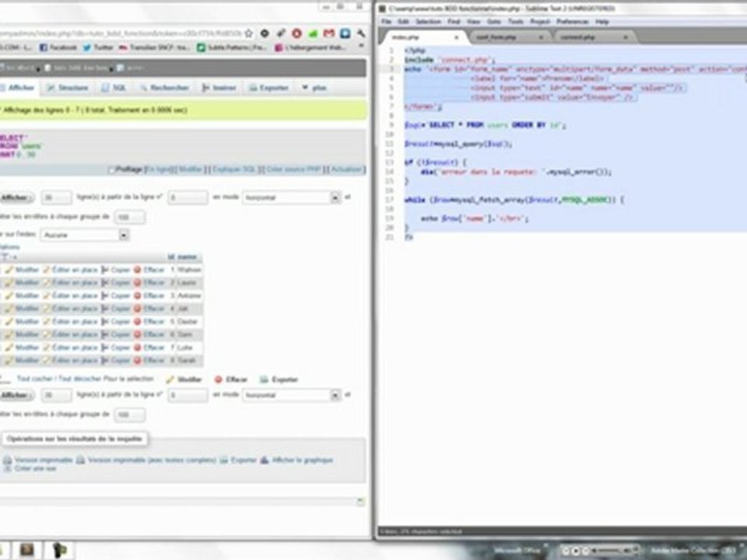Open the Structure tab
The image size is (747, 560).
(x=68, y=88)
